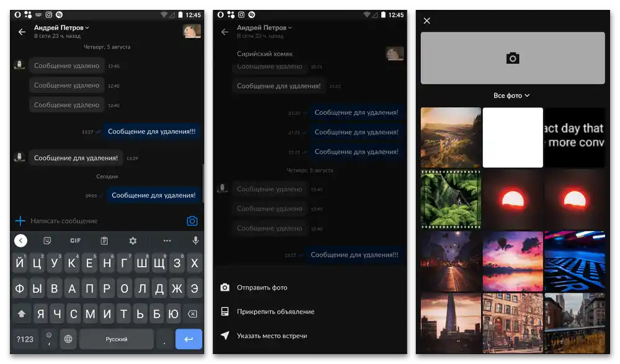Focus the Написать сообщение input field

(x=105, y=221)
